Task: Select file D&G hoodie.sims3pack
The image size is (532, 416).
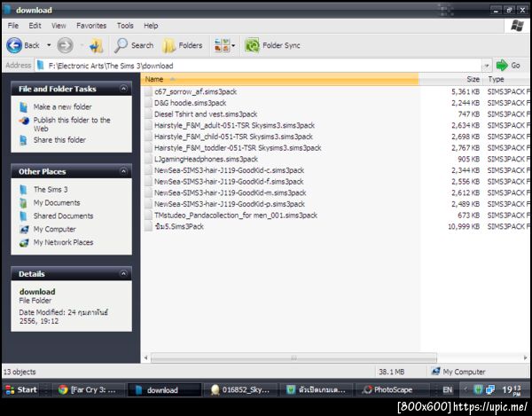Action: pos(190,103)
